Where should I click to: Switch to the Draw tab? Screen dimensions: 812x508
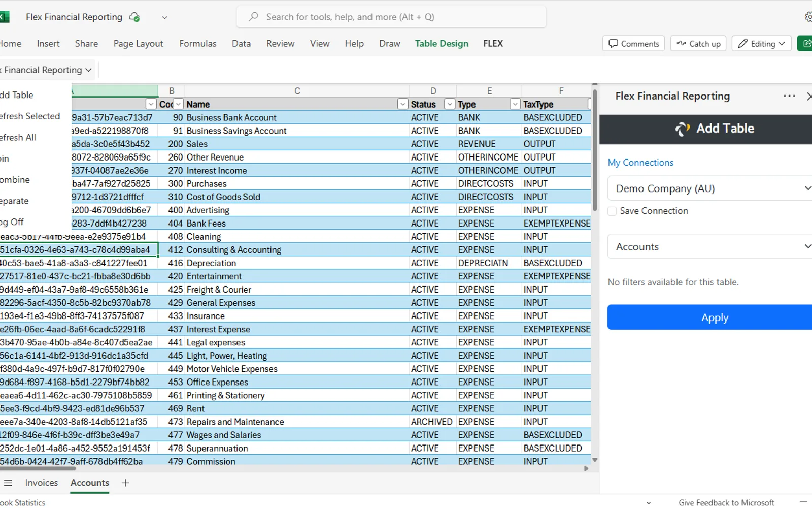[389, 43]
